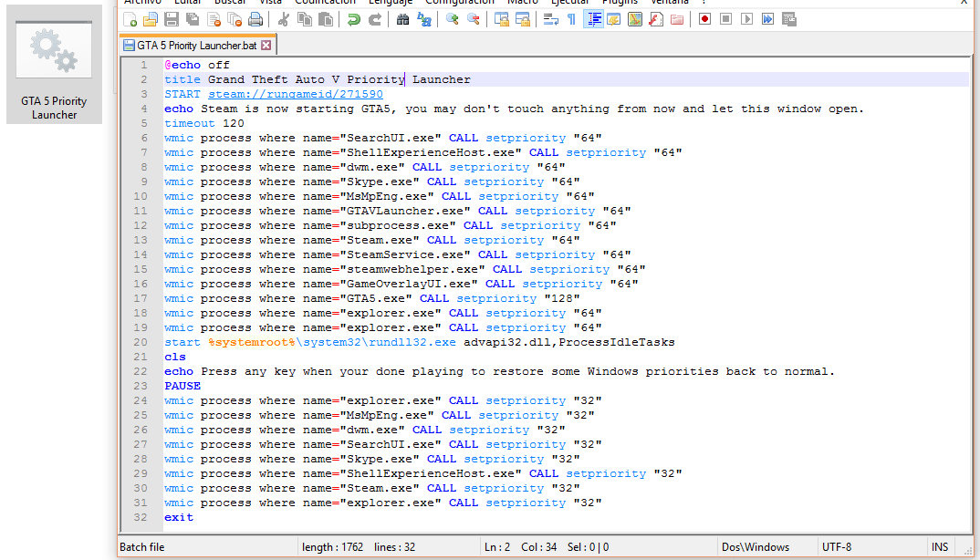Print the document using the printer icon
980x560 pixels.
[x=255, y=19]
